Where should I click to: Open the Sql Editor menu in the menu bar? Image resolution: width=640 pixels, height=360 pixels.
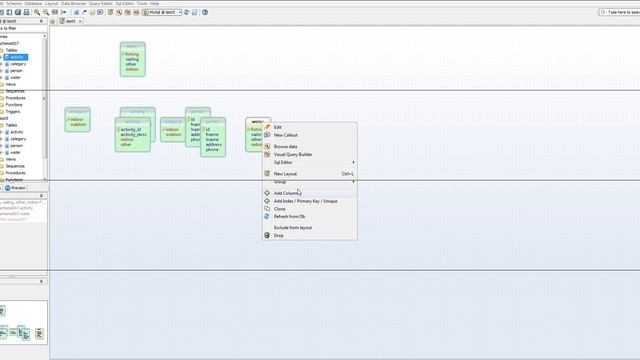tap(125, 3)
